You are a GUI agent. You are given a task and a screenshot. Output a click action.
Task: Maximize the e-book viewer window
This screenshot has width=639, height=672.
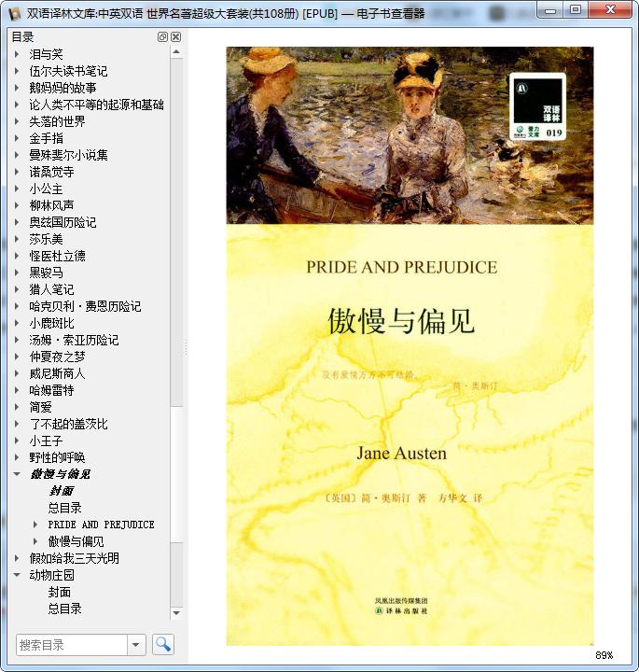point(576,10)
